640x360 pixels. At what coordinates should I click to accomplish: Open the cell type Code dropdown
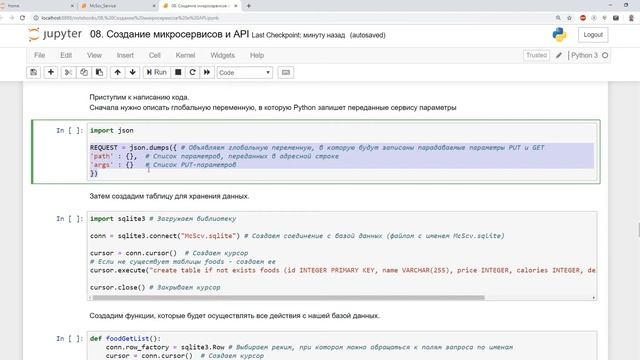click(x=244, y=73)
